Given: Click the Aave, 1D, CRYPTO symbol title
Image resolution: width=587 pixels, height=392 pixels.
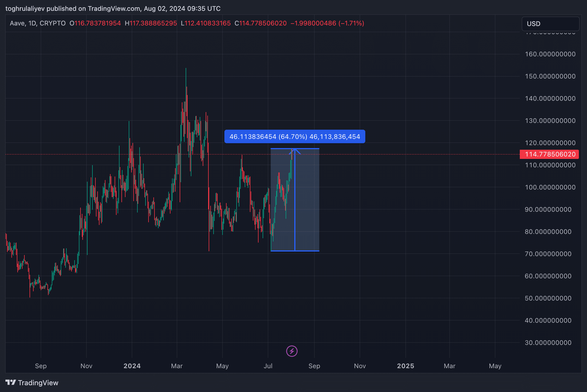Looking at the screenshot, I should coord(38,23).
